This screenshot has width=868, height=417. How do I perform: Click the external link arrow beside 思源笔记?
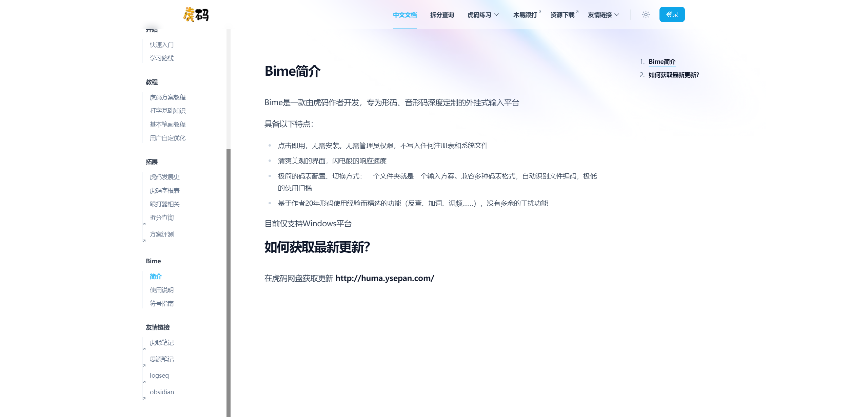[x=144, y=365]
